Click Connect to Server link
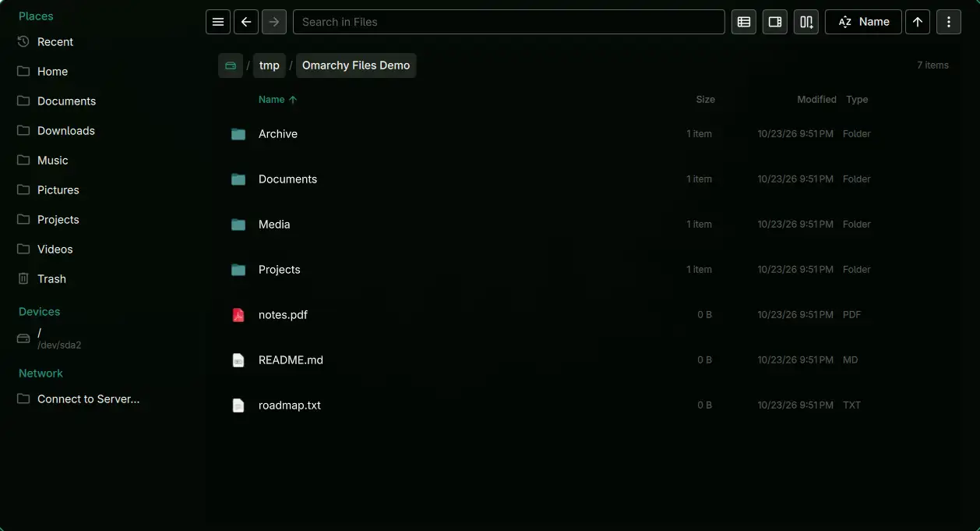 pos(88,398)
